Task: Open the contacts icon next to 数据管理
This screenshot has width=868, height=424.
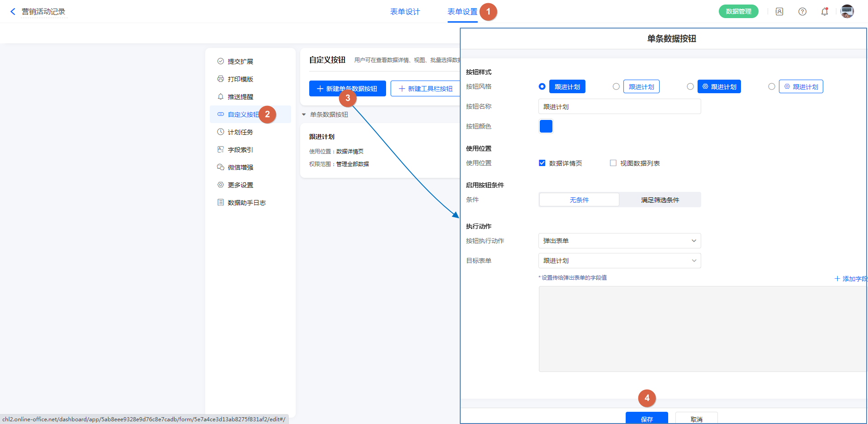Action: pos(779,12)
